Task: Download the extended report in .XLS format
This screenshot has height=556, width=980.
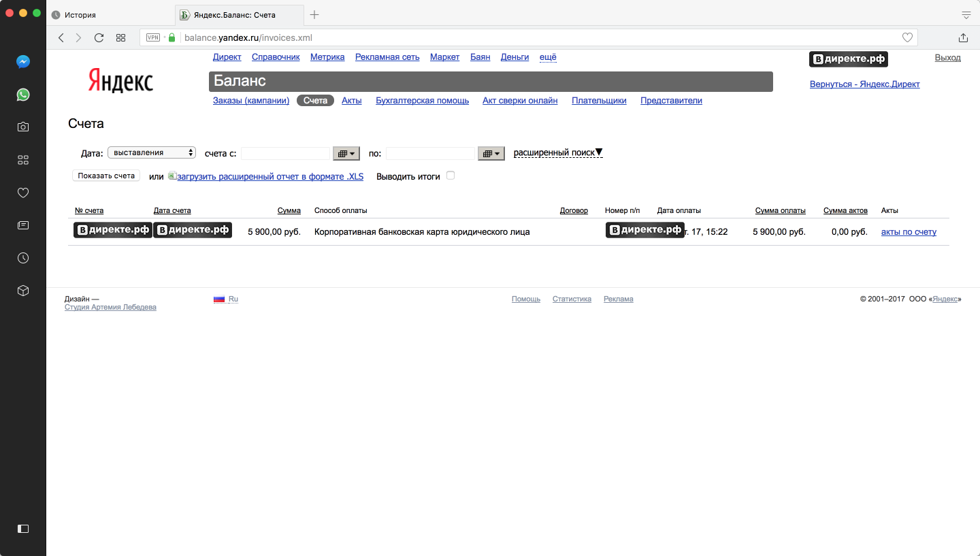Action: (270, 176)
